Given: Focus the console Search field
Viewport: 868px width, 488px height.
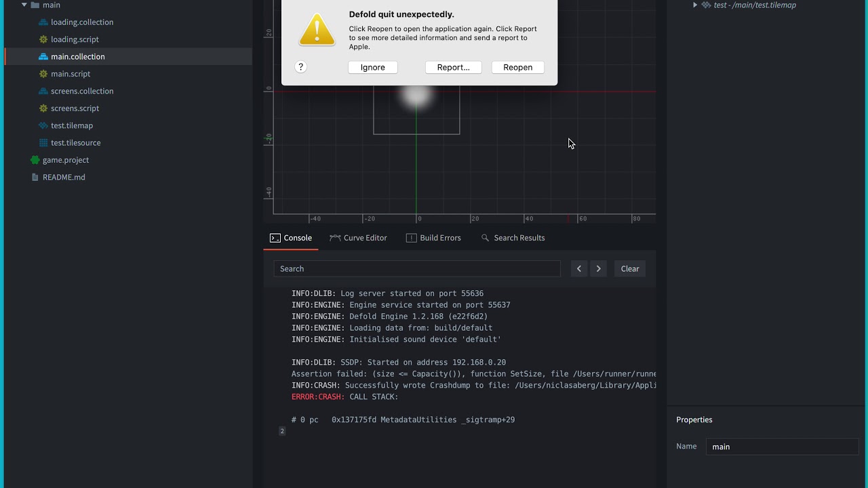Looking at the screenshot, I should click(417, 268).
